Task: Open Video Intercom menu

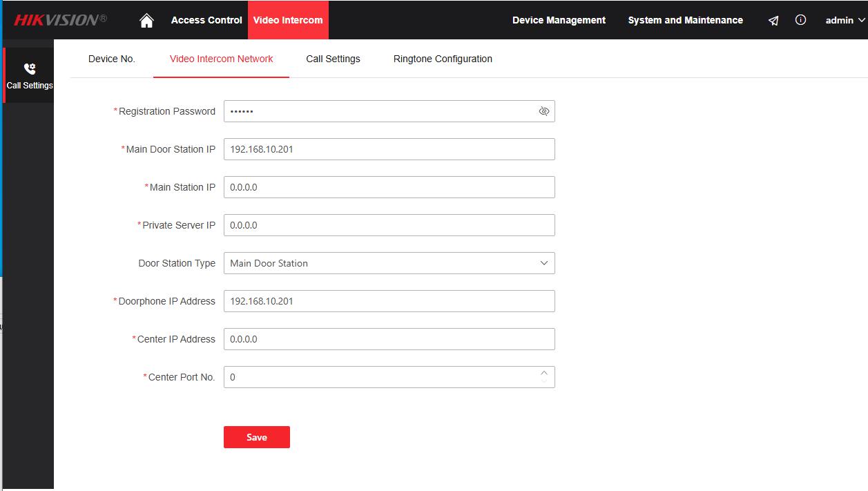Action: tap(288, 20)
